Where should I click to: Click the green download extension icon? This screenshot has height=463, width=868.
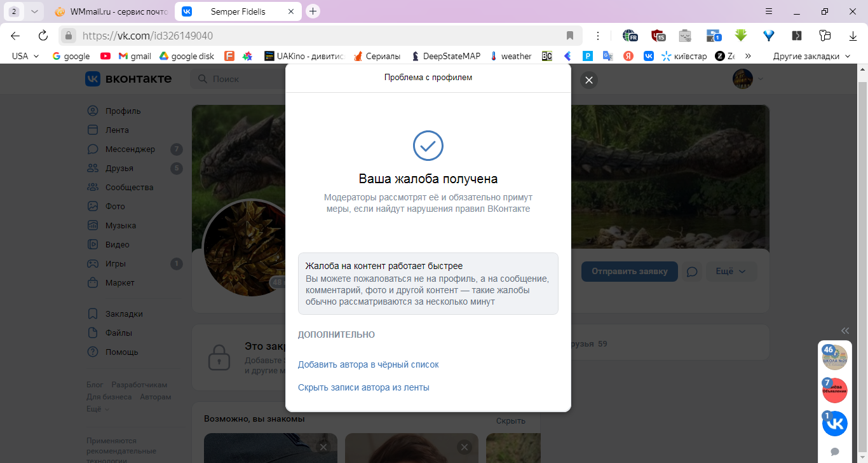tap(741, 36)
